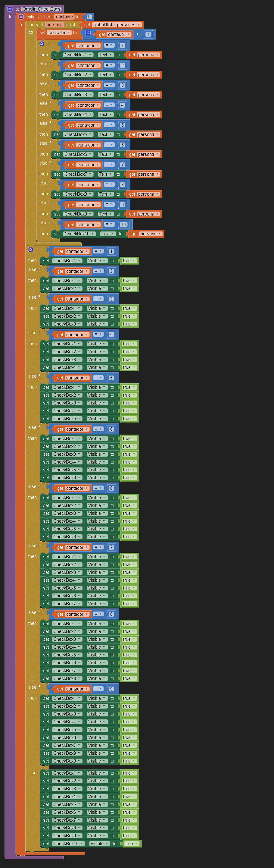The width and height of the screenshot is (274, 868).
Task: Click number 0 in initialize local block
Action: (89, 17)
